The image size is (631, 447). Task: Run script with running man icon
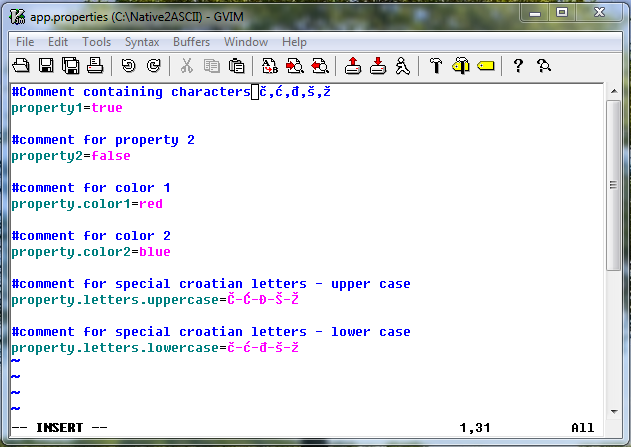click(402, 66)
